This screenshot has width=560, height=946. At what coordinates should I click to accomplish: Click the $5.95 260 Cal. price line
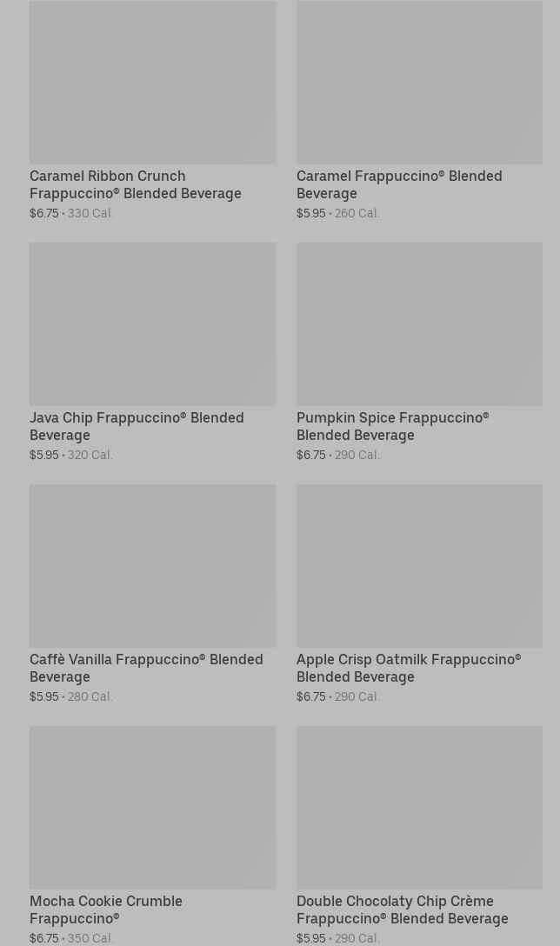(x=338, y=213)
